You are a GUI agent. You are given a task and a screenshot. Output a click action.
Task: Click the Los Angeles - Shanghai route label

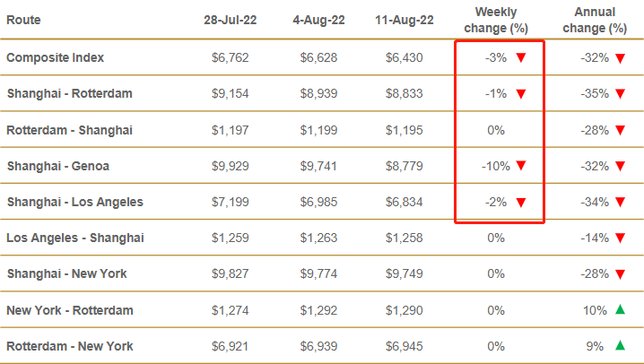pos(74,238)
